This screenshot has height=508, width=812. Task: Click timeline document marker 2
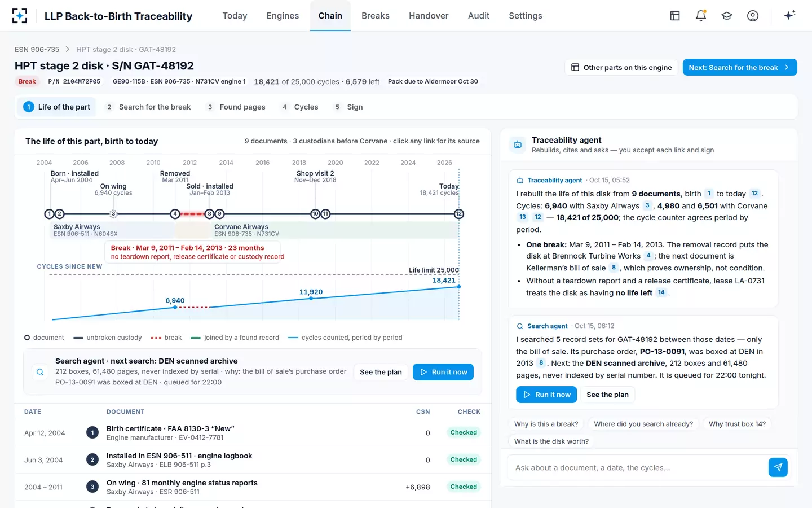point(59,214)
